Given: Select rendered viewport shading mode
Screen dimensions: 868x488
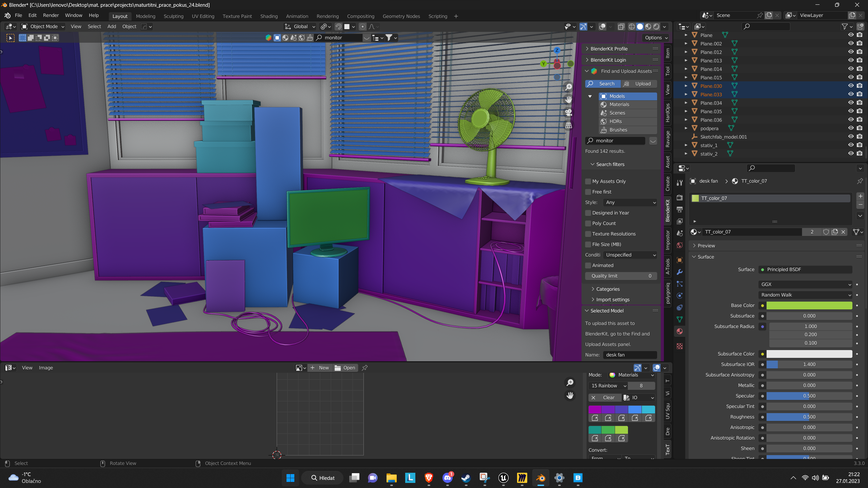Looking at the screenshot, I should point(656,26).
